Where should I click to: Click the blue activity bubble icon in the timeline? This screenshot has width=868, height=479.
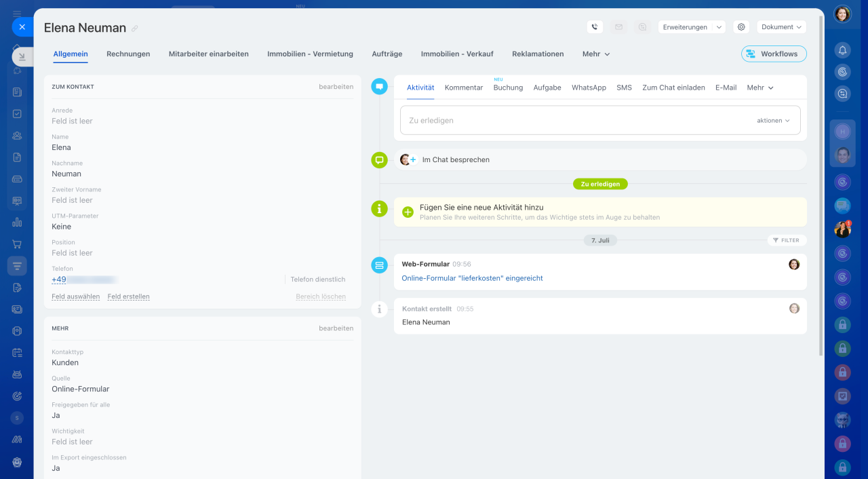(x=379, y=86)
